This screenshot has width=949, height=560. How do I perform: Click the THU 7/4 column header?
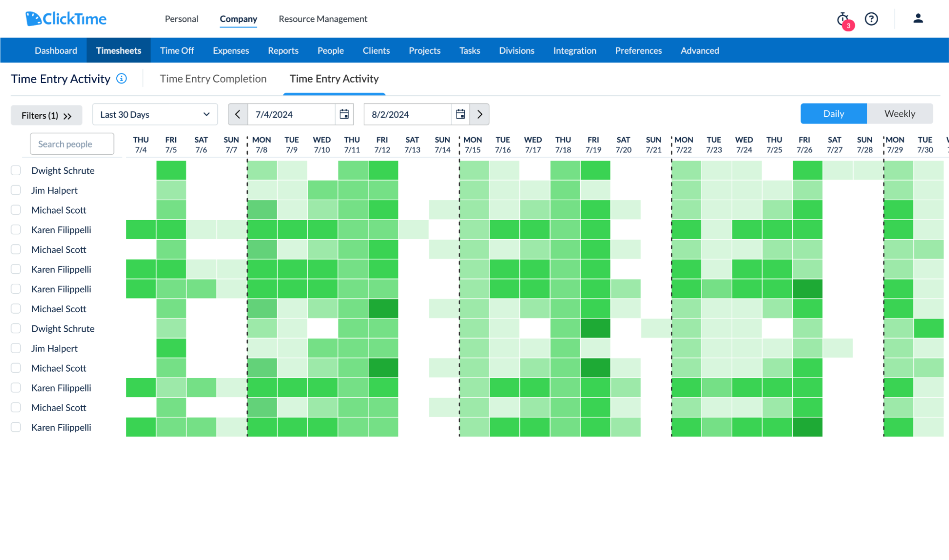click(x=141, y=145)
